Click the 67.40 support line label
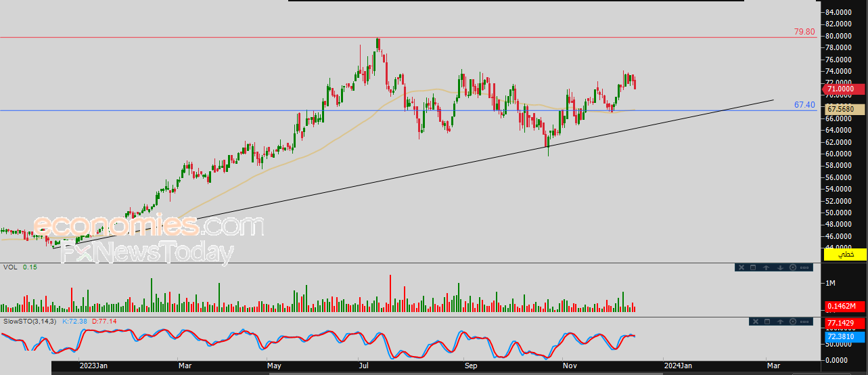The height and width of the screenshot is (375, 868). [804, 105]
